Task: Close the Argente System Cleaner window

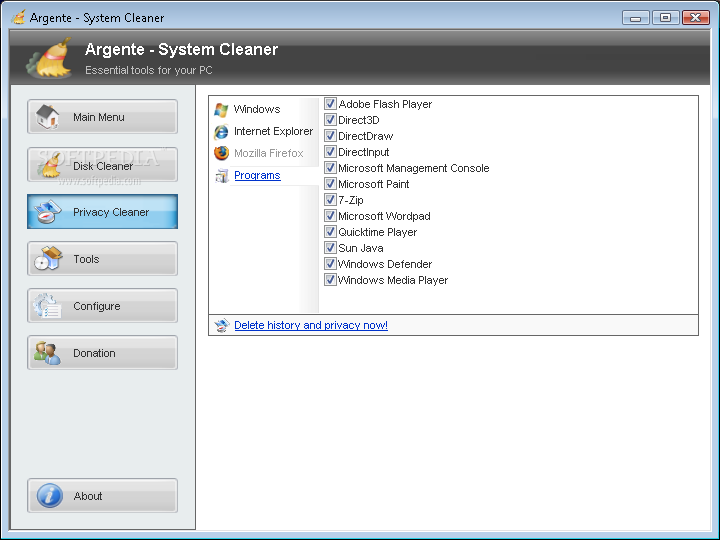Action: pyautogui.click(x=696, y=18)
